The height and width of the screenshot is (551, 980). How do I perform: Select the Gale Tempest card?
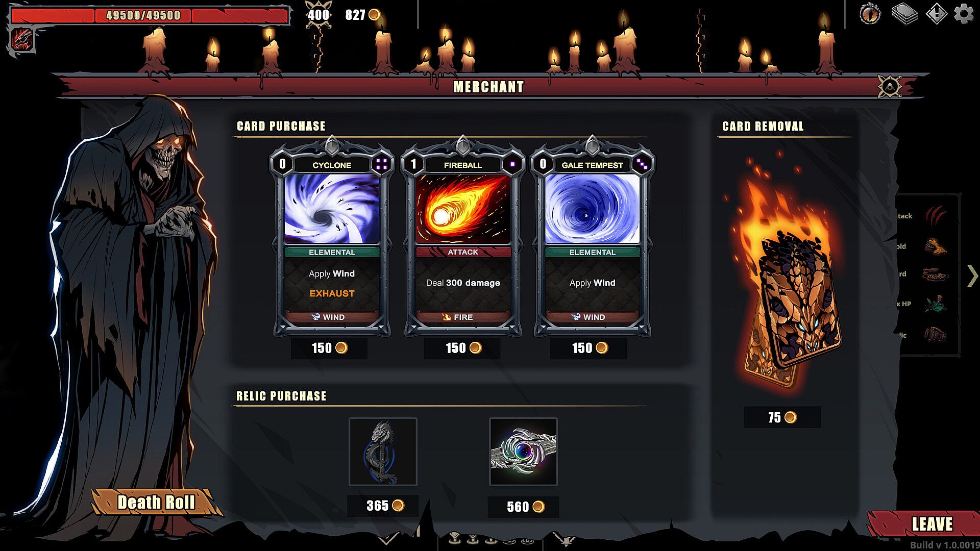coord(592,237)
